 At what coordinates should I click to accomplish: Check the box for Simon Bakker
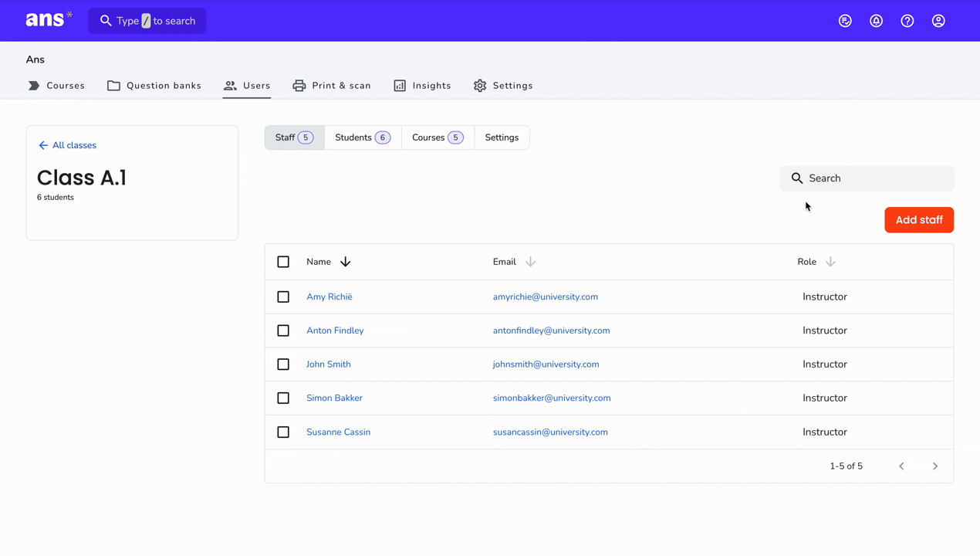tap(283, 398)
